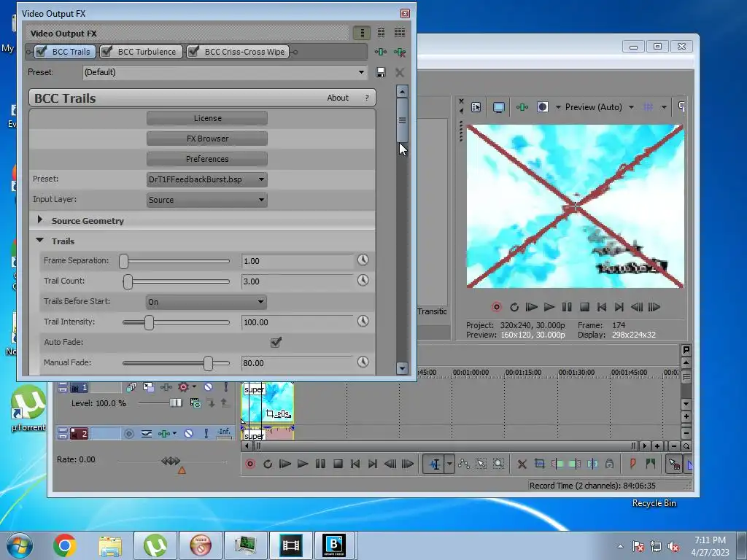
Task: Toggle track 1 Bypass Motion Blur
Action: point(131,387)
